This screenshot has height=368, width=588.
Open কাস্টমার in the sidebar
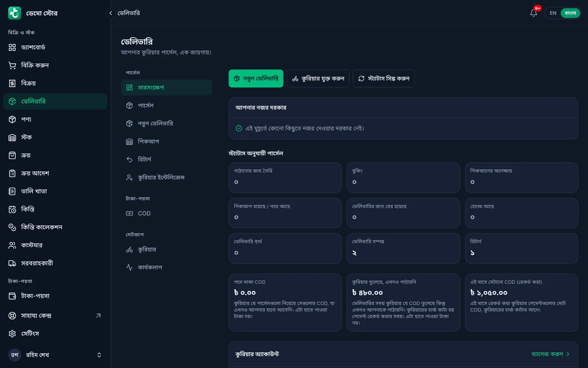point(55,245)
